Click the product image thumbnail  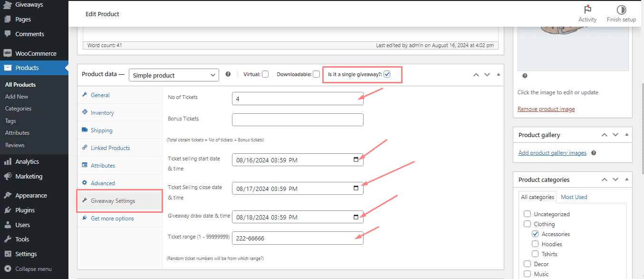pyautogui.click(x=573, y=49)
